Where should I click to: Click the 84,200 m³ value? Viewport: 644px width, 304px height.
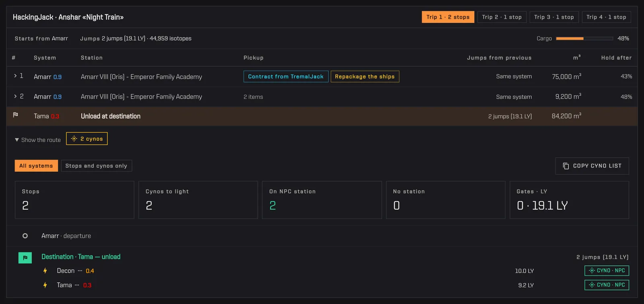point(566,116)
